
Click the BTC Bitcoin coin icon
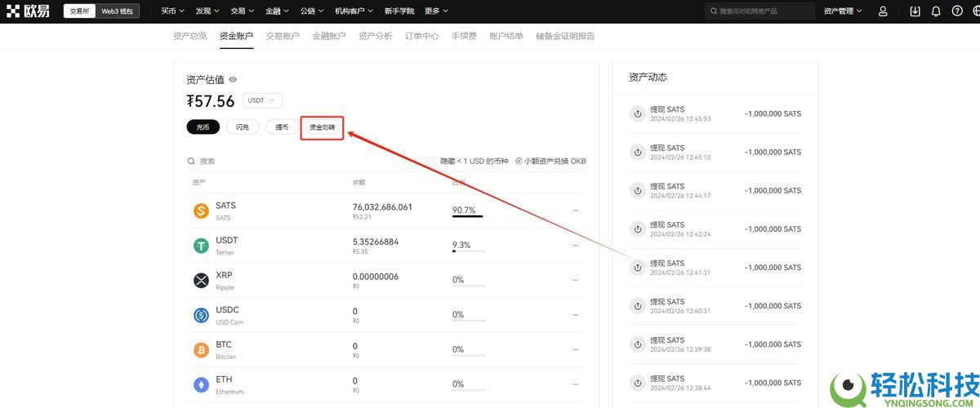[x=201, y=350]
